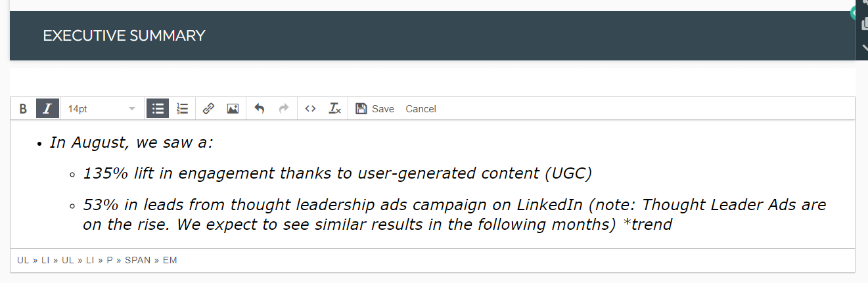The width and height of the screenshot is (868, 283).
Task: Clear formatting with the Tx icon
Action: 335,109
